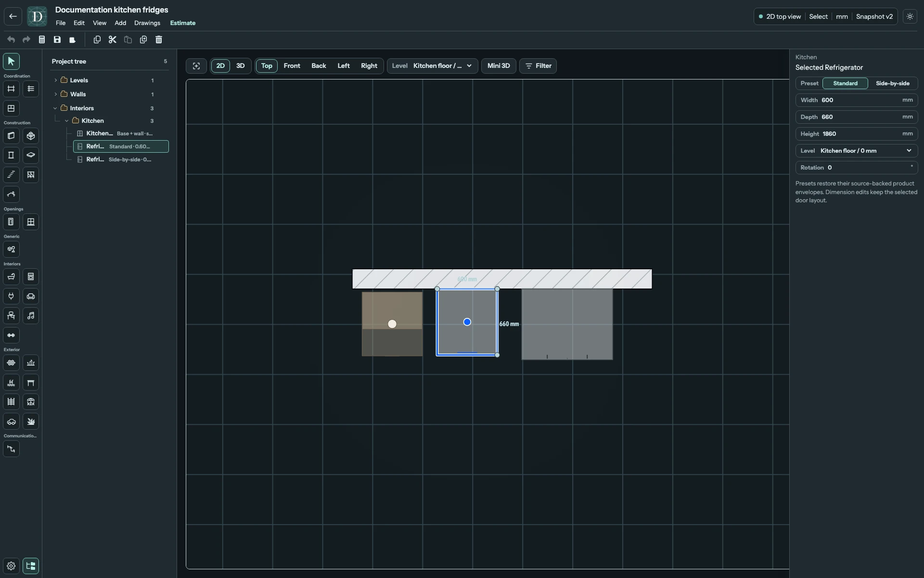The image size is (924, 578).
Task: Select the kitchen appliance oven tool
Action: (31, 277)
